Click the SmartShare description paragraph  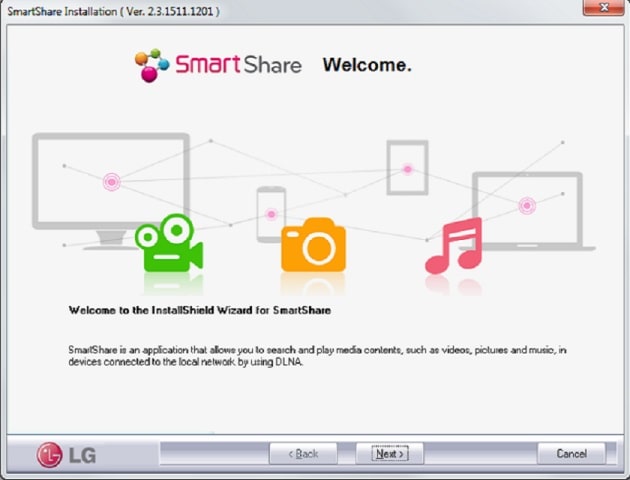pyautogui.click(x=317, y=356)
